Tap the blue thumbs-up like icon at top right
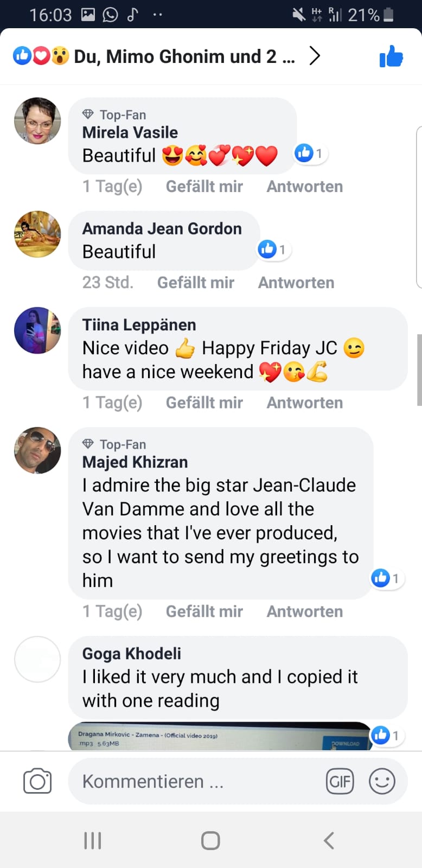422x868 pixels. point(391,56)
